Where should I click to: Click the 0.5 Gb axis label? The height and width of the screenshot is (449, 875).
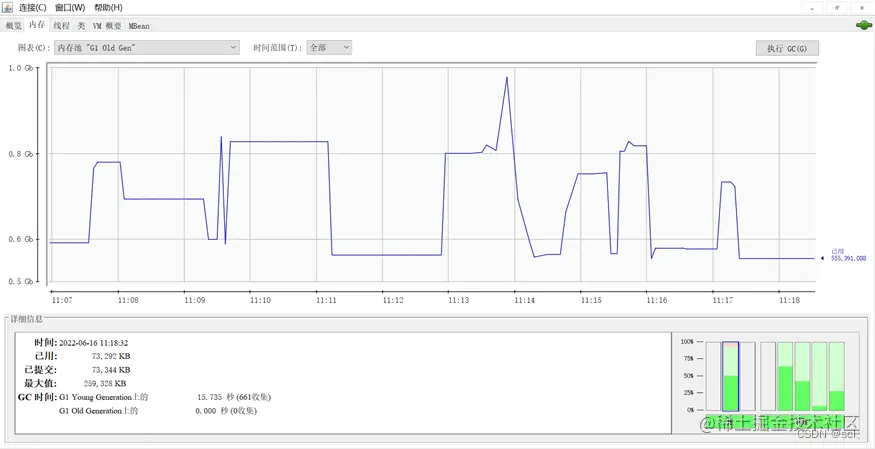point(22,282)
